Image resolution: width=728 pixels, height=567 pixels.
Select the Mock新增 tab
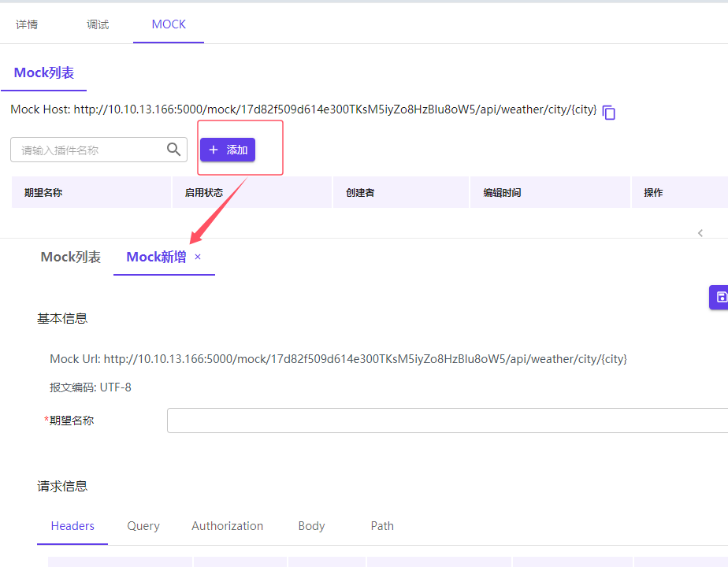click(156, 257)
